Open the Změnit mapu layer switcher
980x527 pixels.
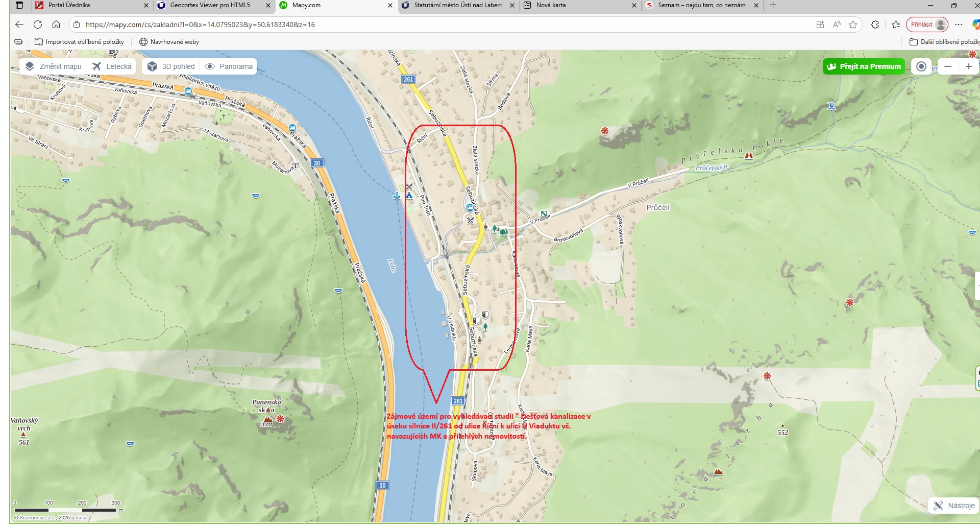coord(54,66)
